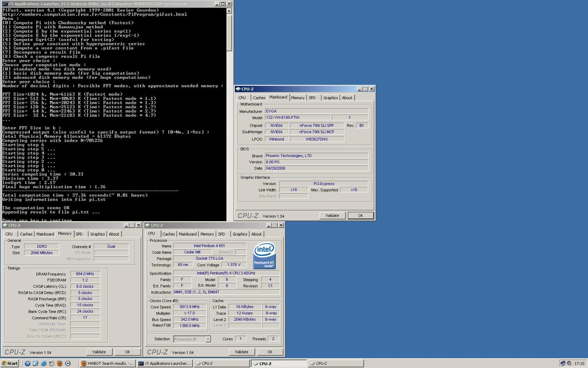588x368 pixels.
Task: Click the console scrollbar up arrow
Action: pyautogui.click(x=229, y=11)
